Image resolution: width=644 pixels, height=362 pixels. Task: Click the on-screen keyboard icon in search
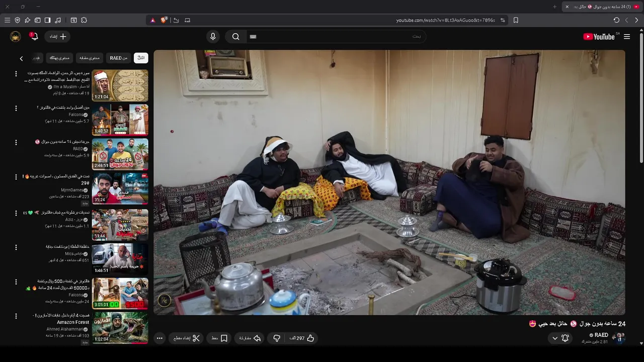point(253,37)
